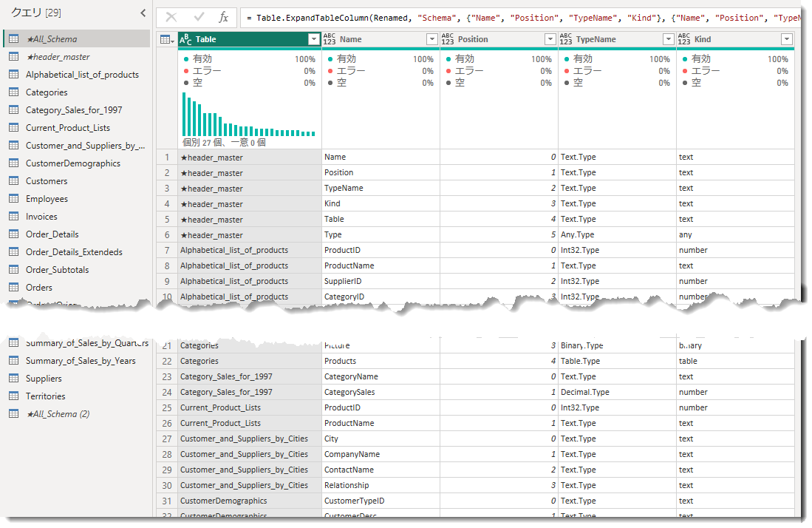812x528 pixels.
Task: Click table icon beside Orders query
Action: pos(14,287)
